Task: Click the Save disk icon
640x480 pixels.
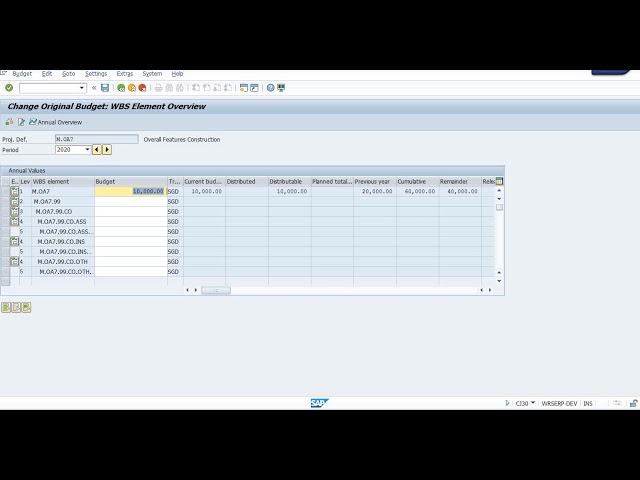Action: point(105,88)
